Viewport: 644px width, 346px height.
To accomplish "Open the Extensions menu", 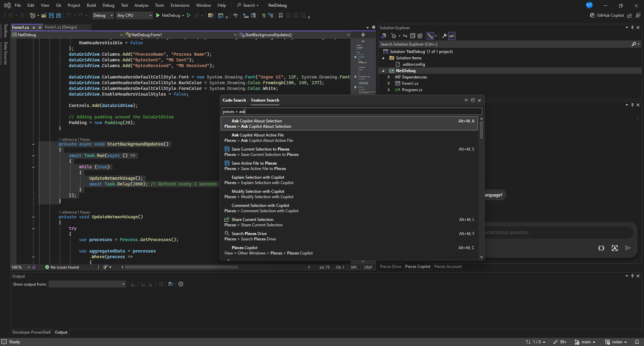I will pos(180,5).
